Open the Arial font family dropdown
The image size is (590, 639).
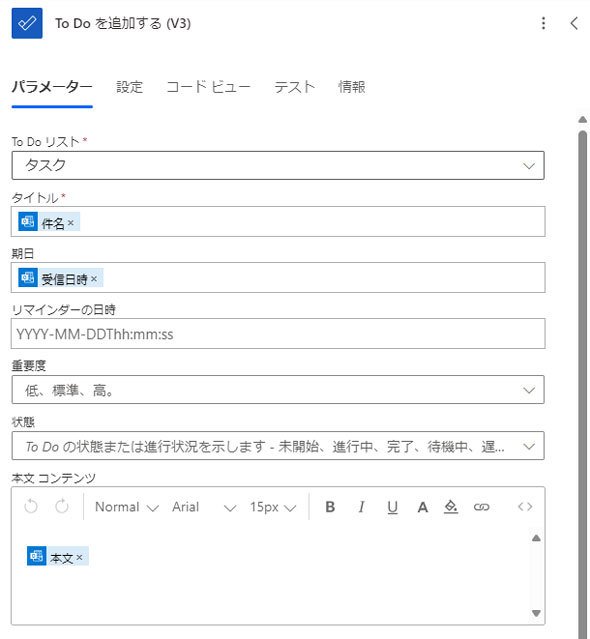(x=204, y=507)
